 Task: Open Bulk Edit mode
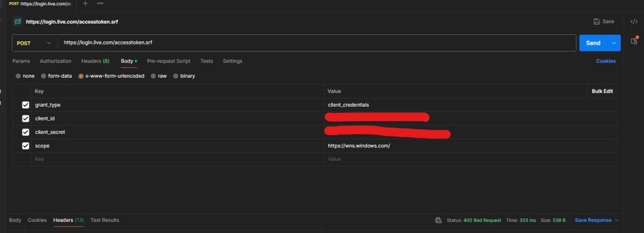[602, 91]
